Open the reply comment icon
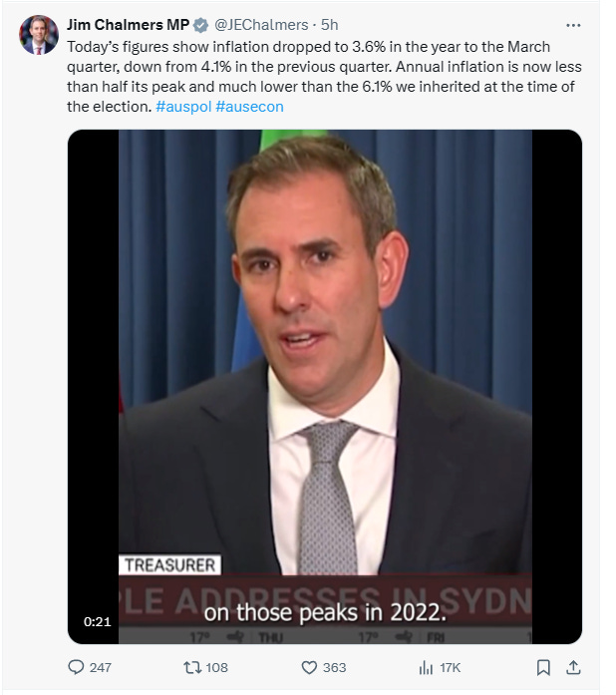 76,667
